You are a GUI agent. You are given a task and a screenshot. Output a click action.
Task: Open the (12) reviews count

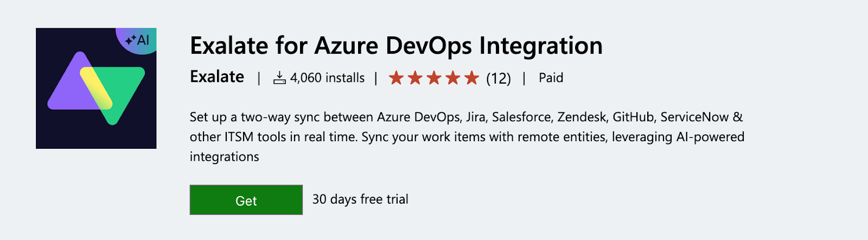tap(499, 79)
